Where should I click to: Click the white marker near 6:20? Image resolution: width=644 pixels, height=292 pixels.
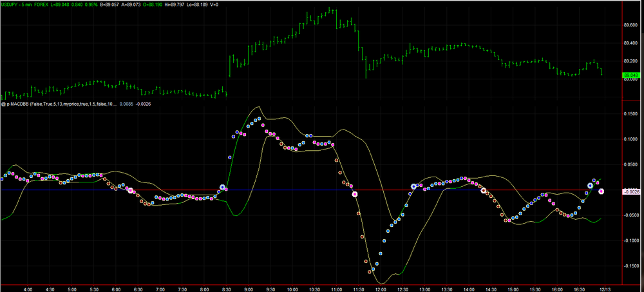(x=131, y=190)
